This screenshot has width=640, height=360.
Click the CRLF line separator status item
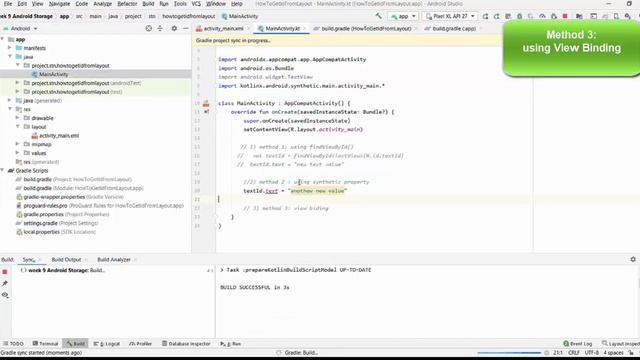(573, 353)
